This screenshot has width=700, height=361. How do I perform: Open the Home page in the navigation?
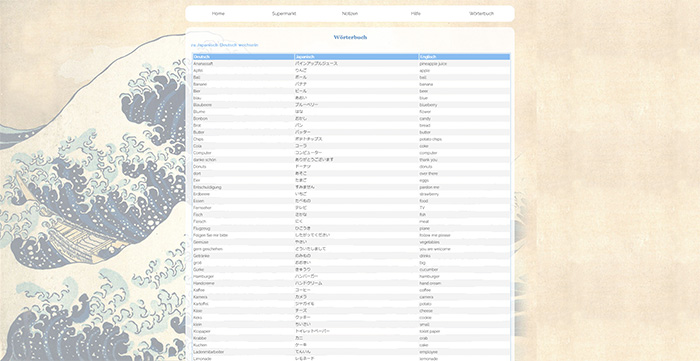218,13
